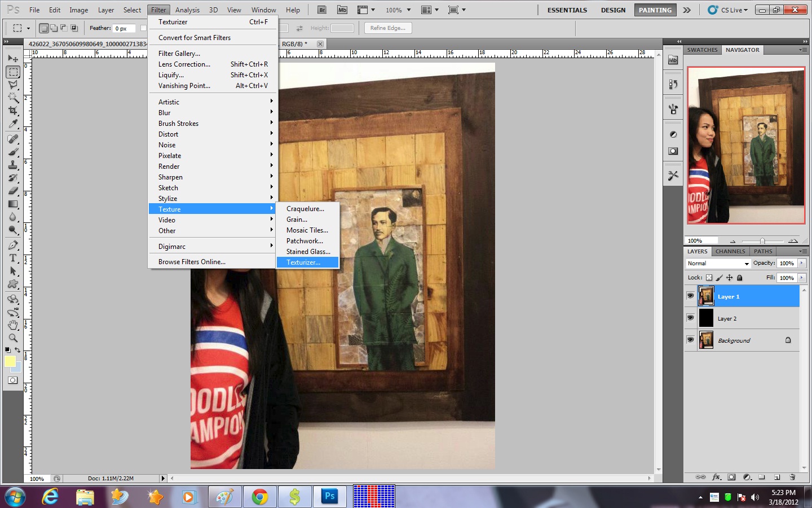Screen dimensions: 812x508
Task: Open the blend mode Normal dropdown
Action: click(x=717, y=263)
